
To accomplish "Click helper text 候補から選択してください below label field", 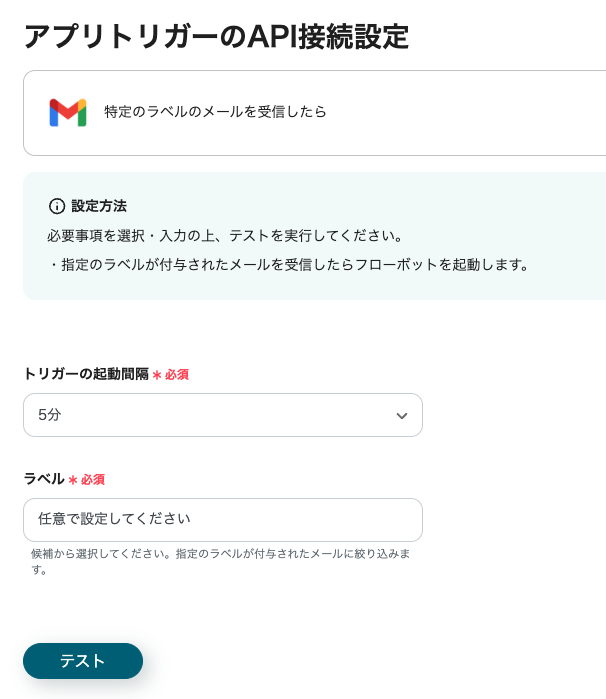I will (220, 553).
